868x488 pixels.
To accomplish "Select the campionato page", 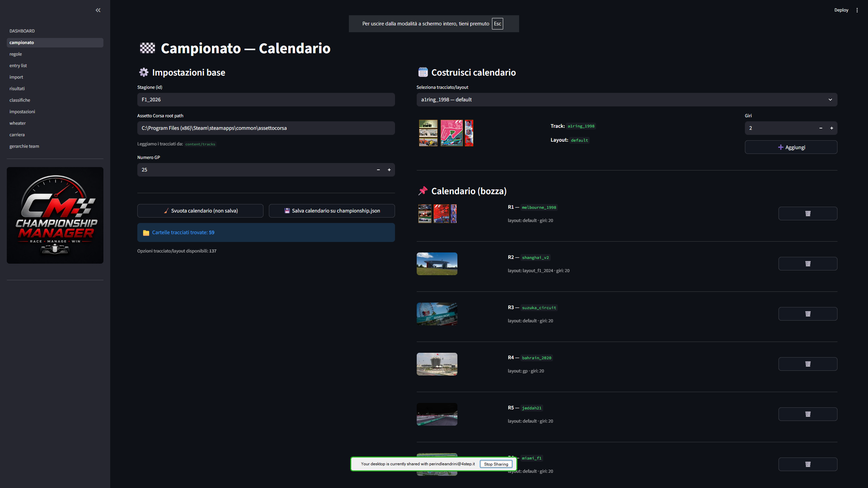I will coord(55,42).
